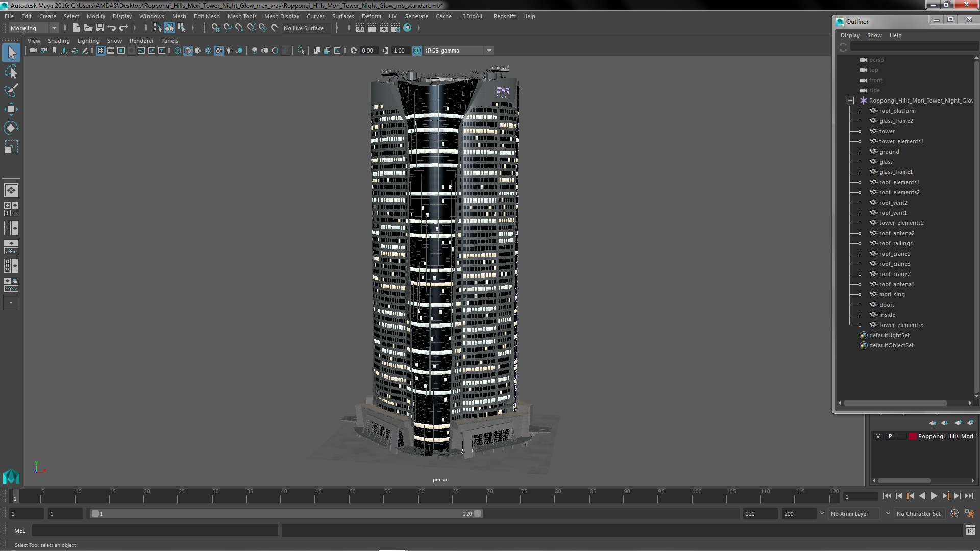
Task: Play animation forwards
Action: tap(934, 496)
